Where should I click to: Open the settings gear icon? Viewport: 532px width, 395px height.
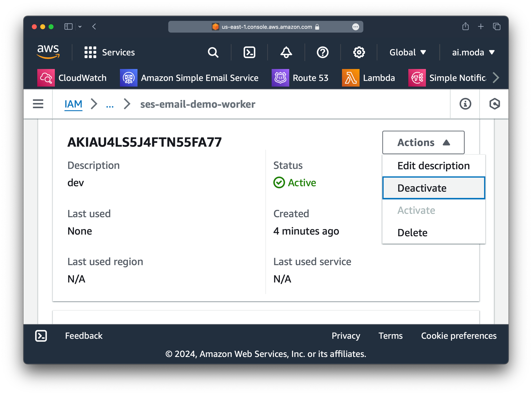[359, 52]
